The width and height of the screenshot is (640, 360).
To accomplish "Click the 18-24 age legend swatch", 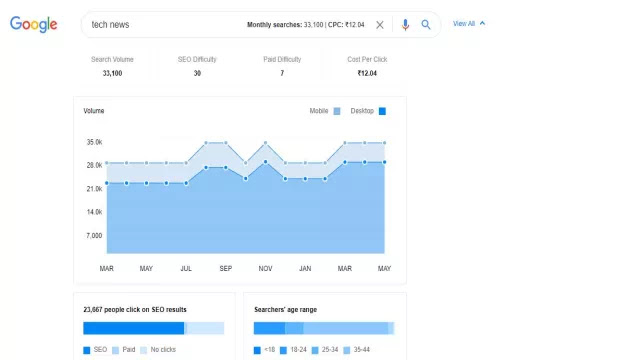I will pos(283,350).
